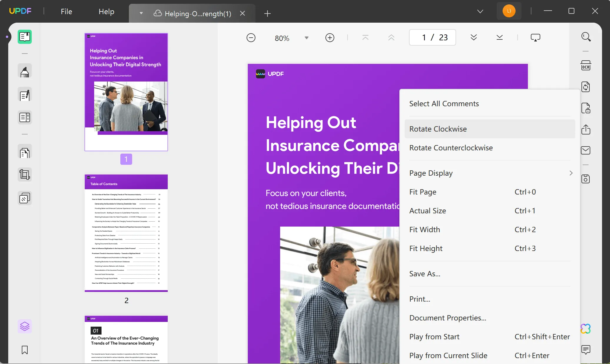610x364 pixels.
Task: Click the Protect PDF lock icon
Action: pos(586,108)
